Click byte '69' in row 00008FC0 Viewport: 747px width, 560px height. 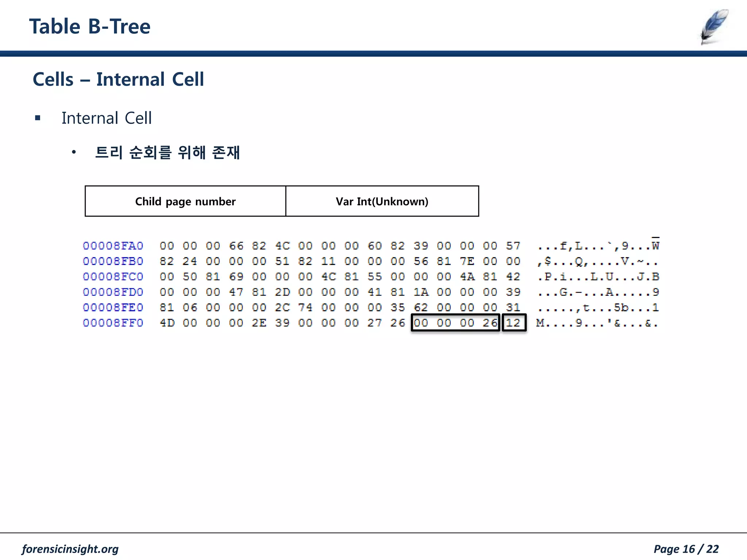pyautogui.click(x=236, y=276)
